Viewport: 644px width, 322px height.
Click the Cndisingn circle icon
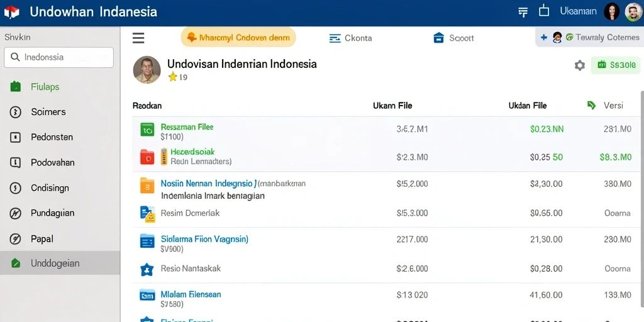pyautogui.click(x=15, y=188)
